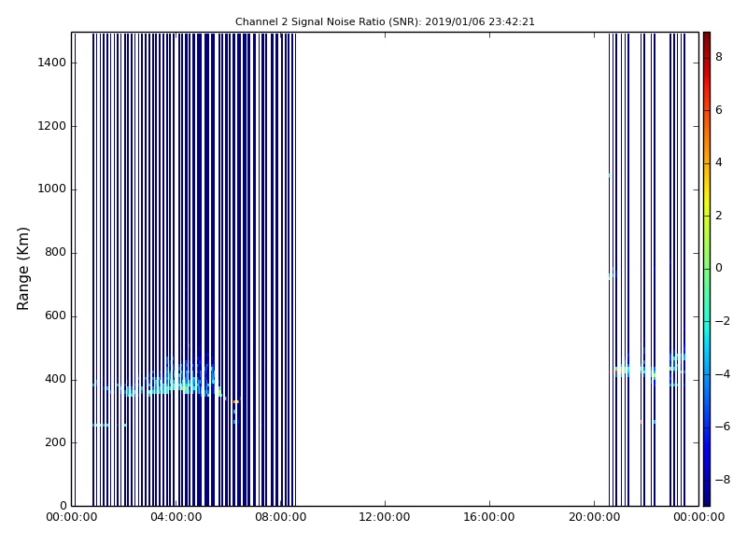Click the 04:00:00 x-axis tick label
747x560 pixels.
[176, 517]
